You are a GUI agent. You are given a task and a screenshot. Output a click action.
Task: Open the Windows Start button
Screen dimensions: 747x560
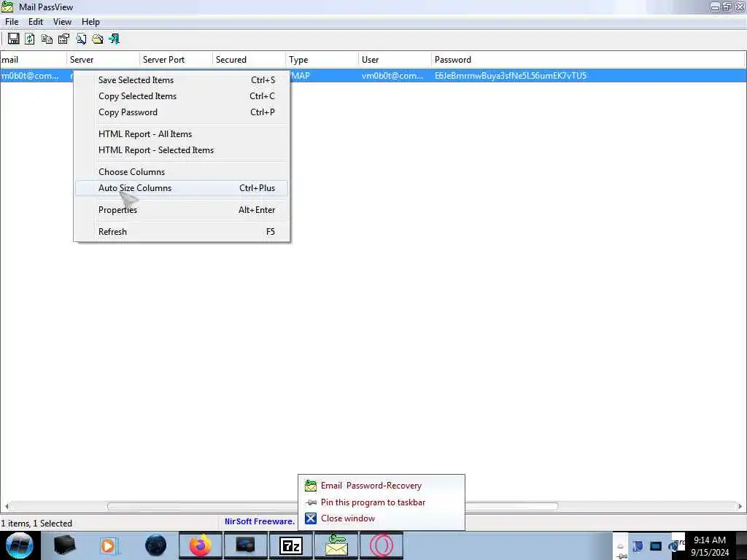point(20,545)
